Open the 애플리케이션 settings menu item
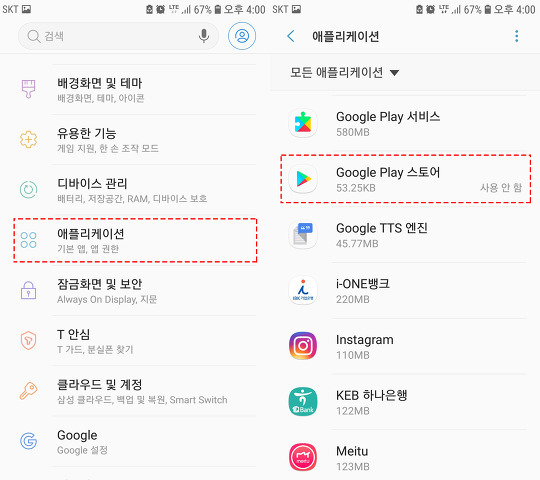The image size is (540, 480). [135, 240]
